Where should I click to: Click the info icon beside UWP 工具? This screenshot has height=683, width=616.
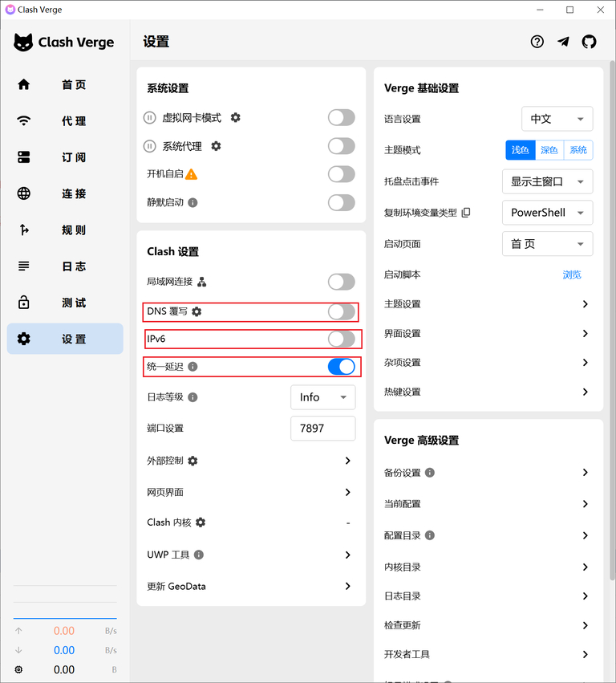[199, 555]
